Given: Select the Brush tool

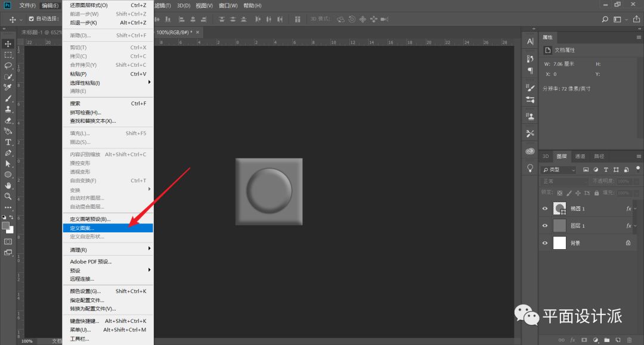Looking at the screenshot, I should [x=8, y=98].
